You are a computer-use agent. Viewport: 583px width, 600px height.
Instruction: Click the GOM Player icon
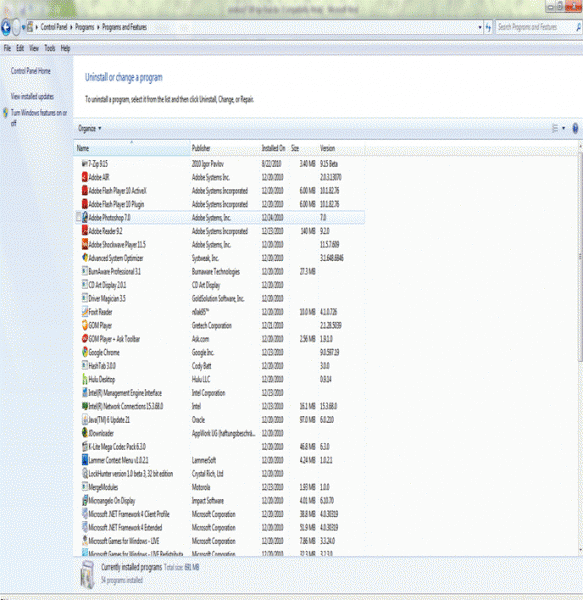coord(85,325)
